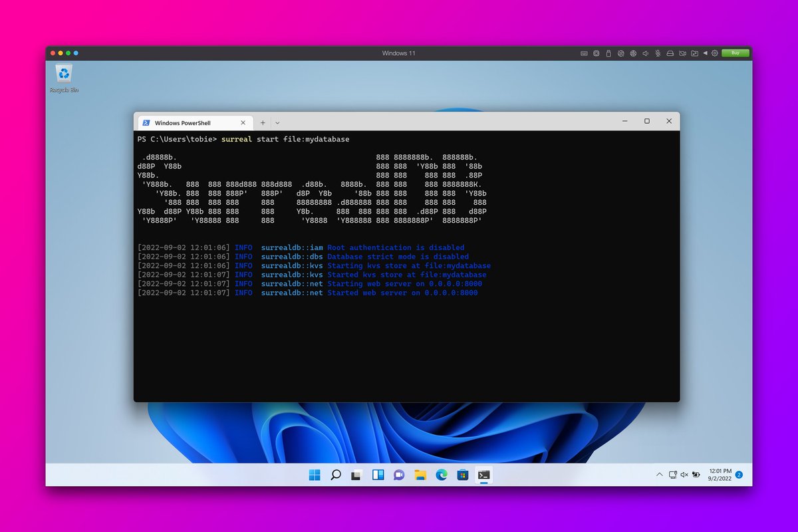Close the Windows PowerShell tab
Image resolution: width=798 pixels, height=532 pixels.
point(243,123)
